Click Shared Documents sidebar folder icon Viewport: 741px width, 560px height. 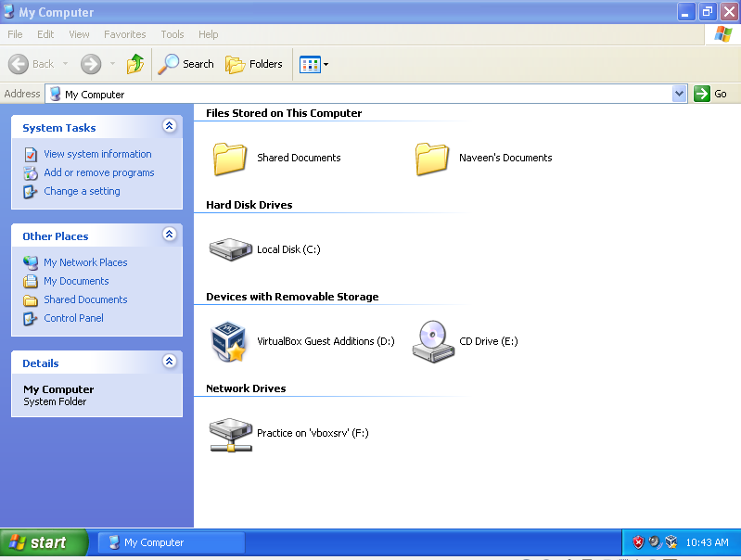[x=31, y=300]
